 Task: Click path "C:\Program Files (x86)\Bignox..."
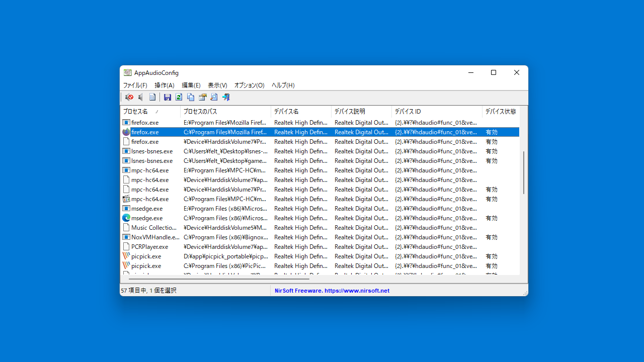point(226,237)
